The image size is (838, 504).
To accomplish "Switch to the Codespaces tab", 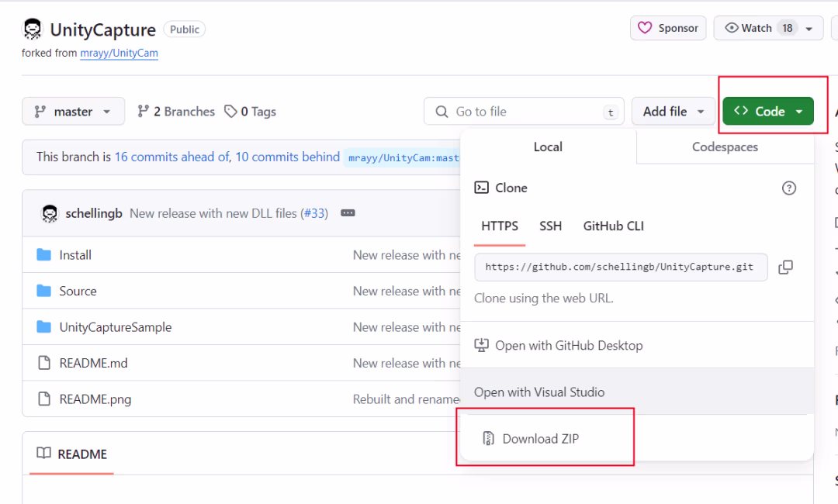I will tap(725, 147).
